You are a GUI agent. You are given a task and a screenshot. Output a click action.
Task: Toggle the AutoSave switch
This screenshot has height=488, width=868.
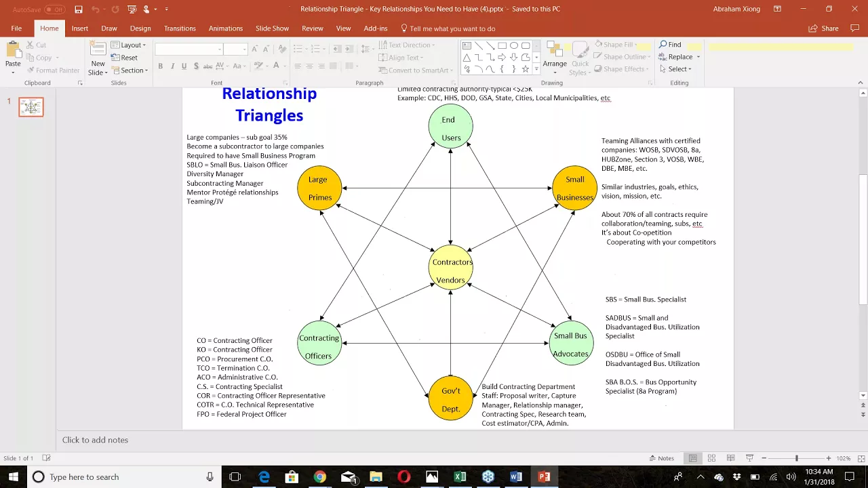pos(55,9)
